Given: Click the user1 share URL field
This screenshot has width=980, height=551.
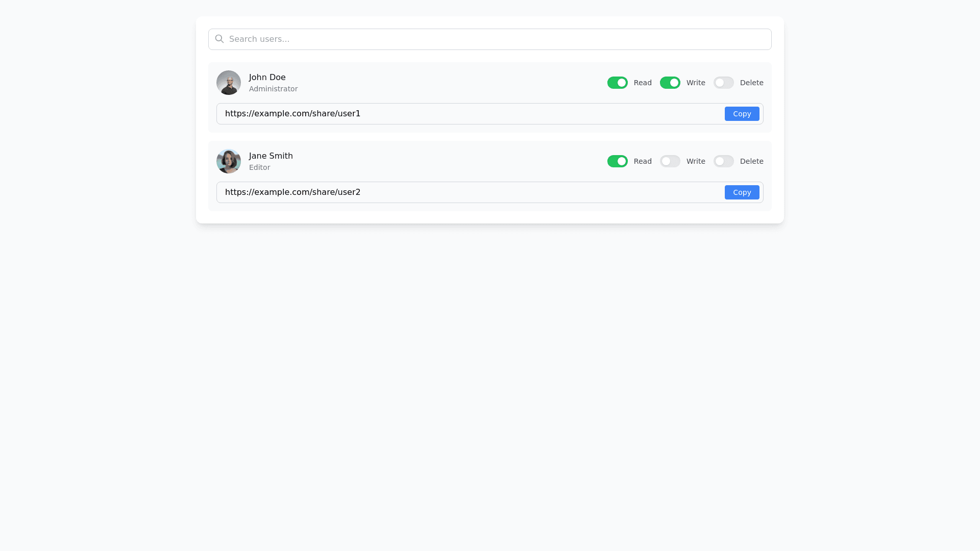Looking at the screenshot, I should click(459, 114).
